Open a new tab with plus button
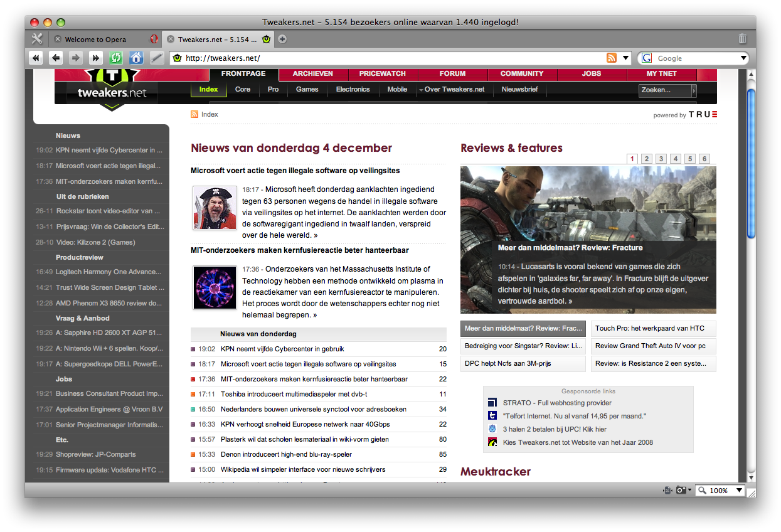The image size is (781, 532). point(282,39)
